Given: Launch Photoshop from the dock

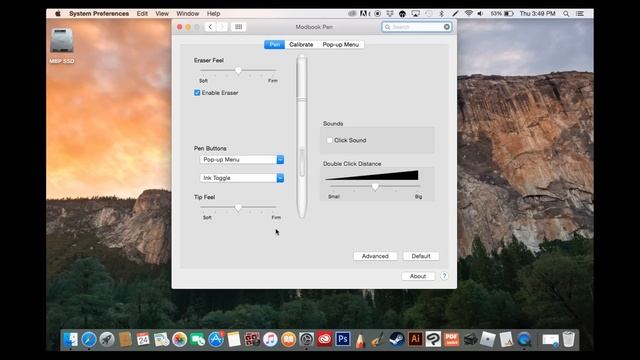Looking at the screenshot, I should (x=342, y=339).
